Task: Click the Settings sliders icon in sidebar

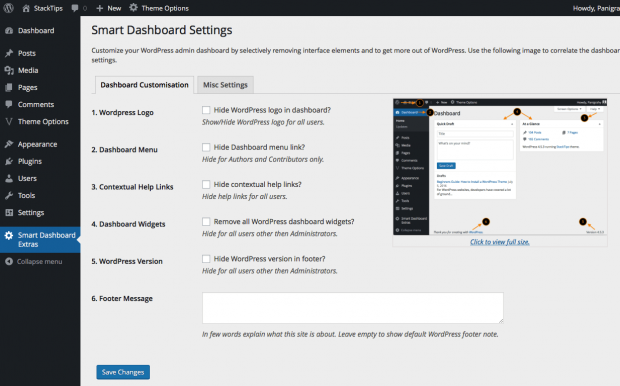Action: coord(9,212)
